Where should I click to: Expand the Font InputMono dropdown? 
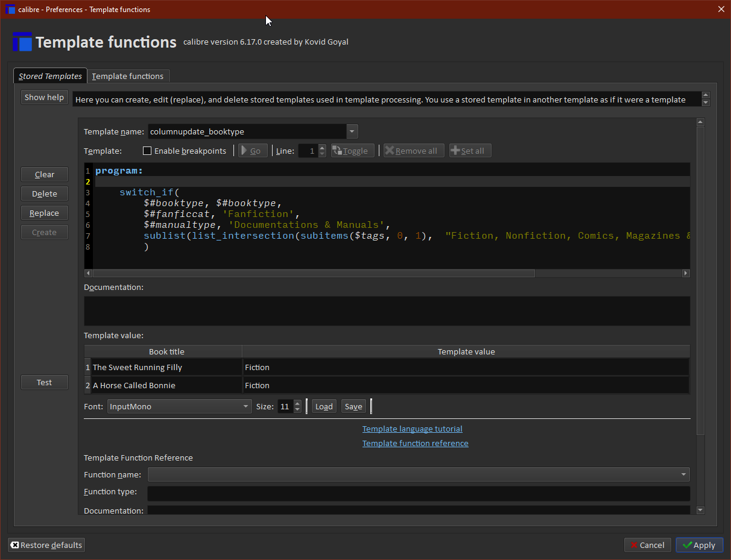click(x=245, y=407)
